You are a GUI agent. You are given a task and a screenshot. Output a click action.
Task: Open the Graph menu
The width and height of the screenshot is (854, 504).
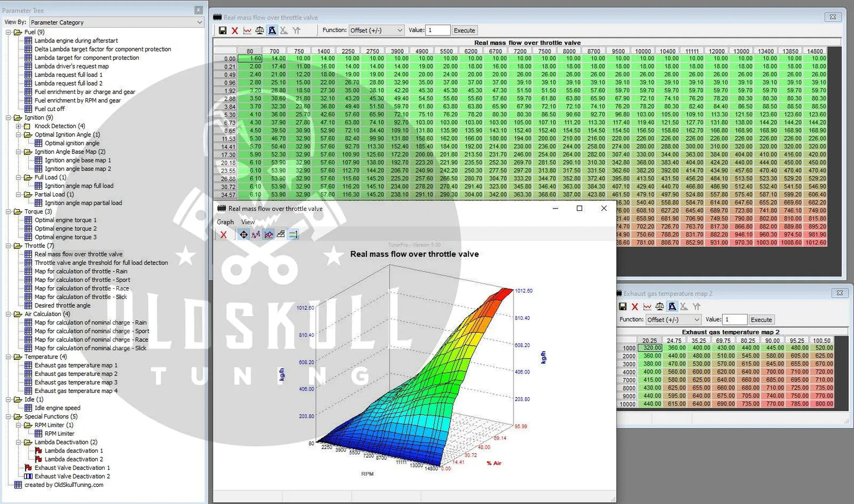point(225,222)
